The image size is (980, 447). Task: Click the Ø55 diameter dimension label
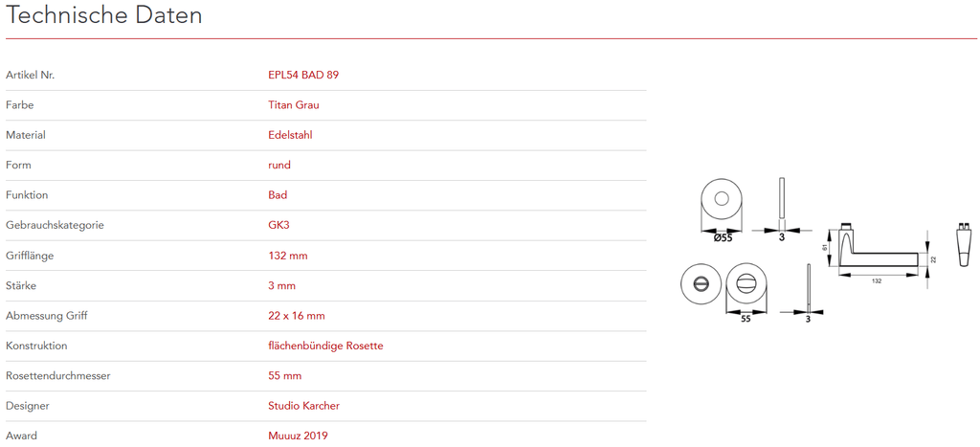click(x=723, y=237)
